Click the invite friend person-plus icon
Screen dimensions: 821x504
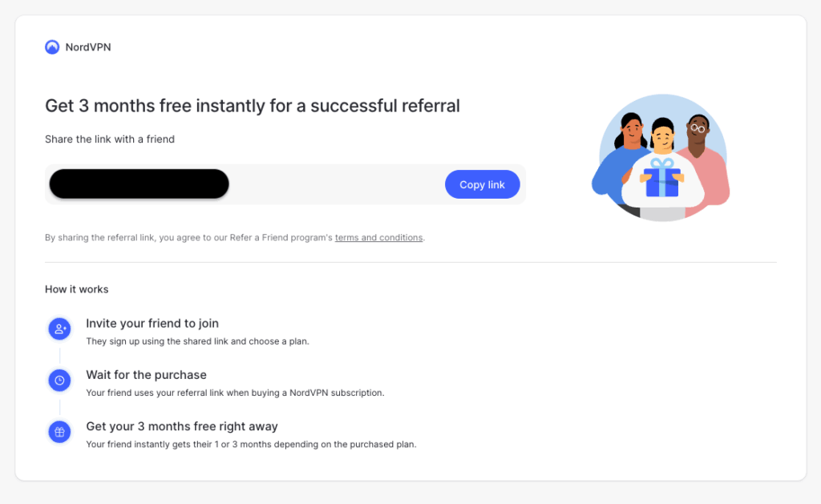59,329
